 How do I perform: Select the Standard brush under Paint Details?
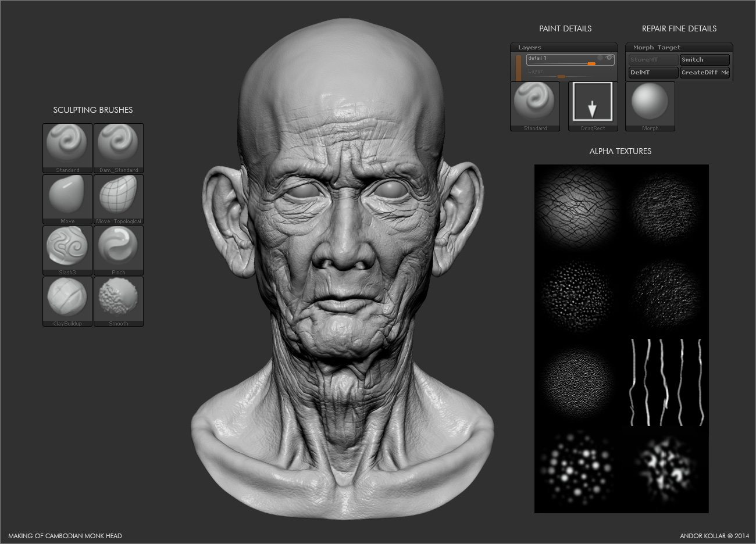[535, 106]
